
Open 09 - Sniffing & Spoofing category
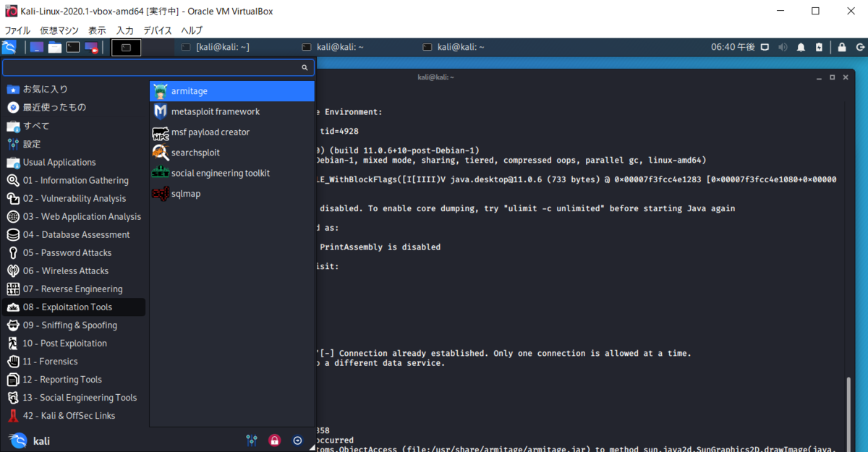[75, 325]
